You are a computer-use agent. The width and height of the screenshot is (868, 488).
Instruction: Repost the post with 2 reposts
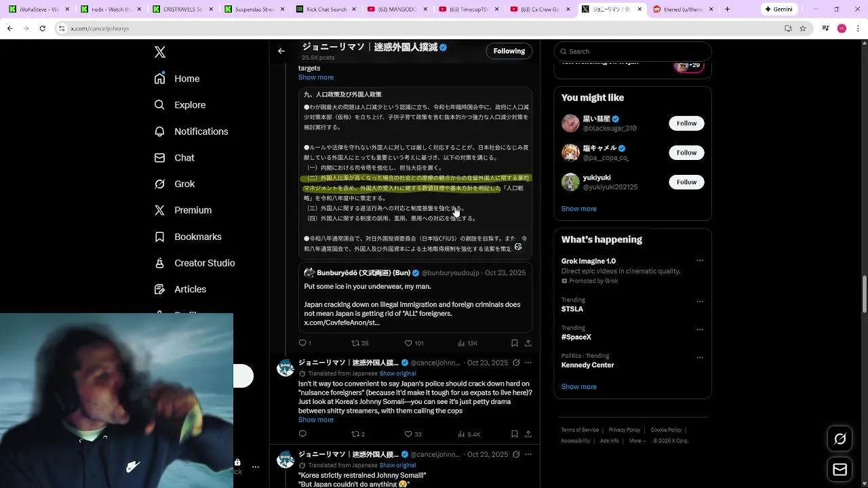(358, 434)
